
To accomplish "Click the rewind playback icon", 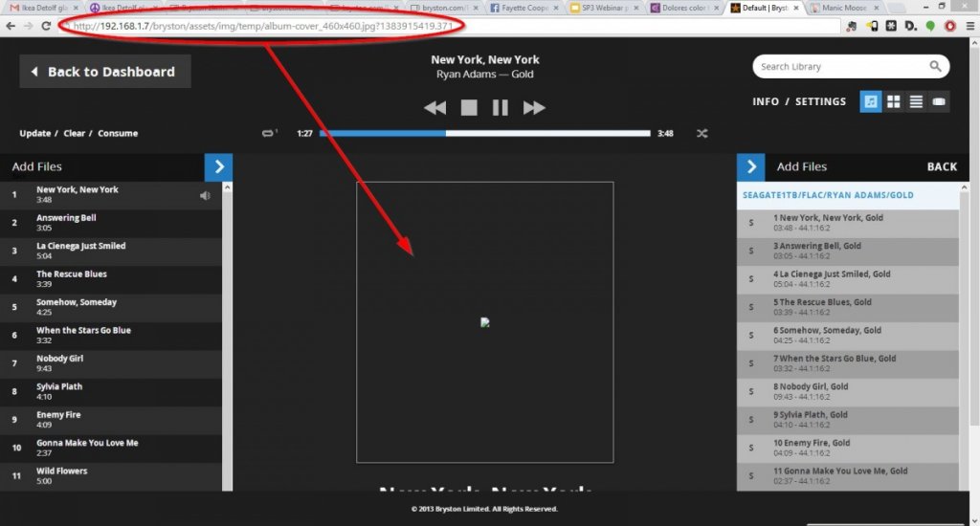I will 435,107.
